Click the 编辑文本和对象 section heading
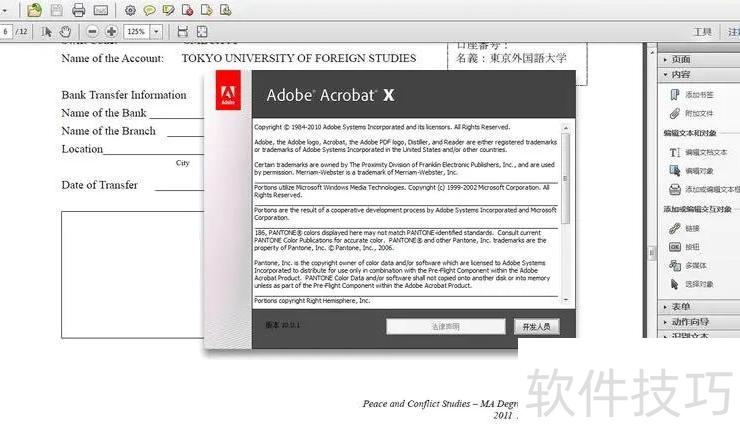 690,133
